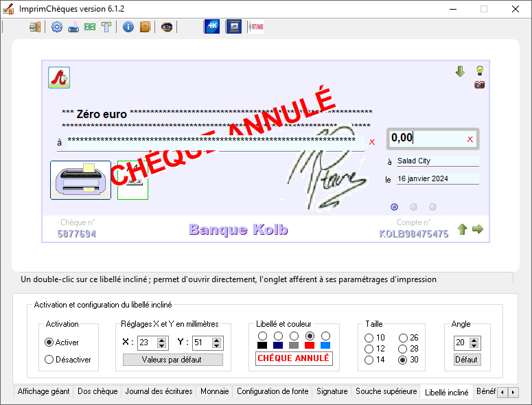Click the green right arrow near account number

tap(478, 229)
